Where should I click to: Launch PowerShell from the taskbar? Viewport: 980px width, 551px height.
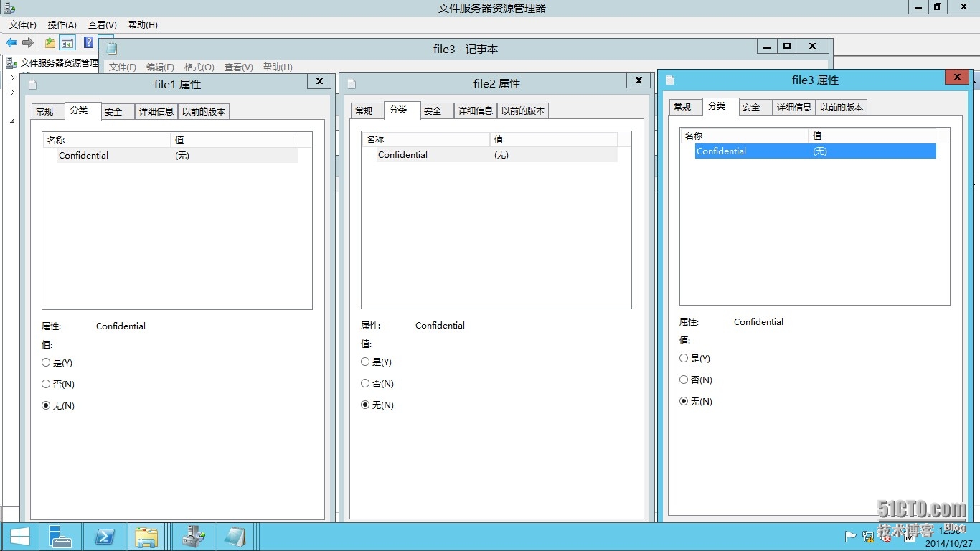coord(105,537)
